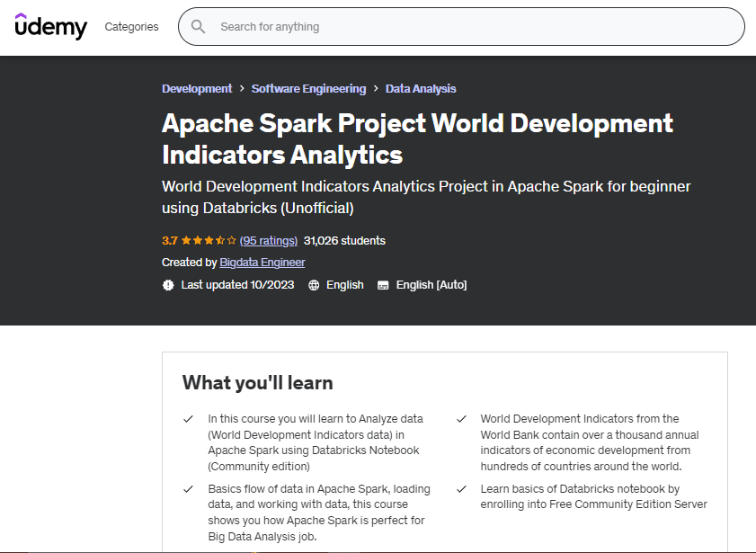Image resolution: width=756 pixels, height=553 pixels.
Task: Click the Udemy logo
Action: [51, 27]
